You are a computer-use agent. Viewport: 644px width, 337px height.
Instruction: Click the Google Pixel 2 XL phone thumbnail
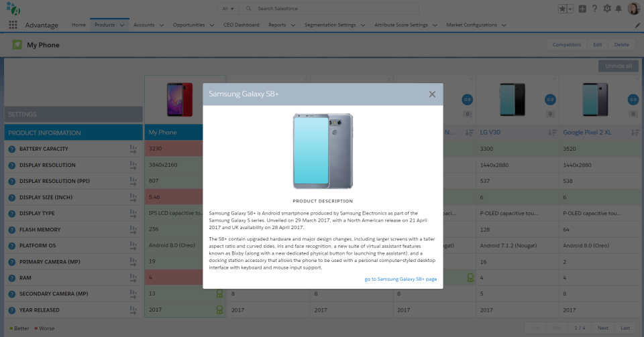(595, 100)
